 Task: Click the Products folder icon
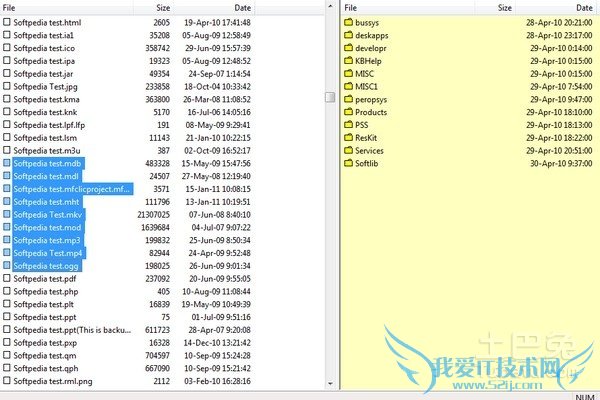point(348,112)
